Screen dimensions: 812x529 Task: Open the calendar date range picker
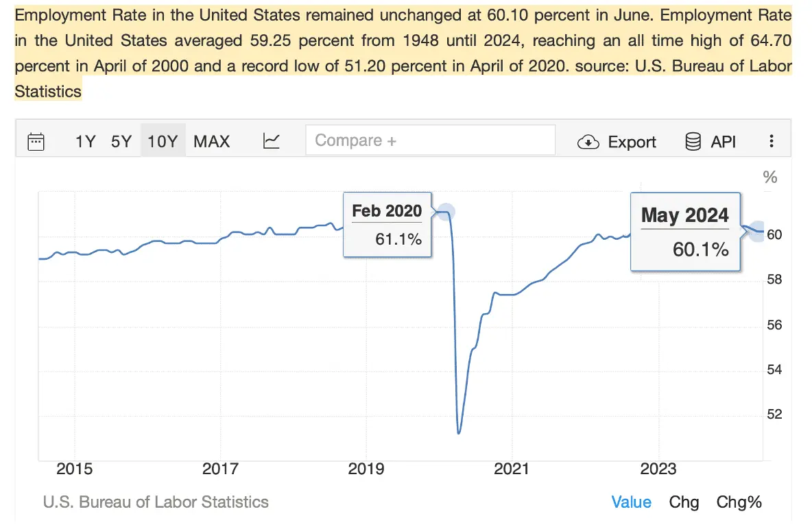coord(36,142)
